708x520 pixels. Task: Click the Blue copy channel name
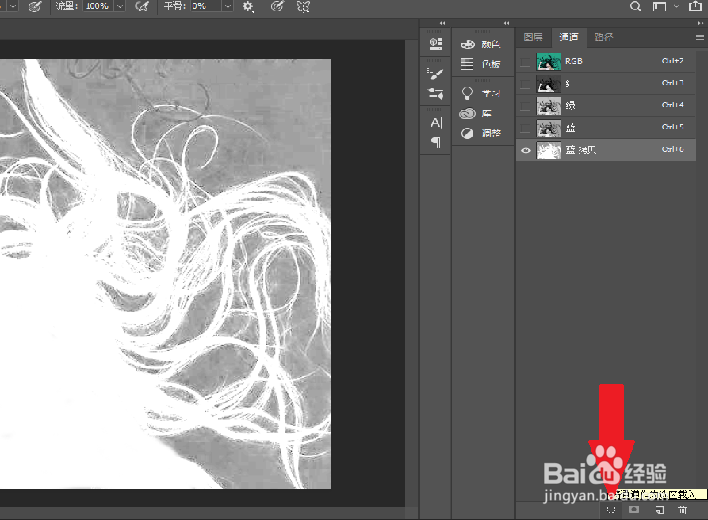581,150
